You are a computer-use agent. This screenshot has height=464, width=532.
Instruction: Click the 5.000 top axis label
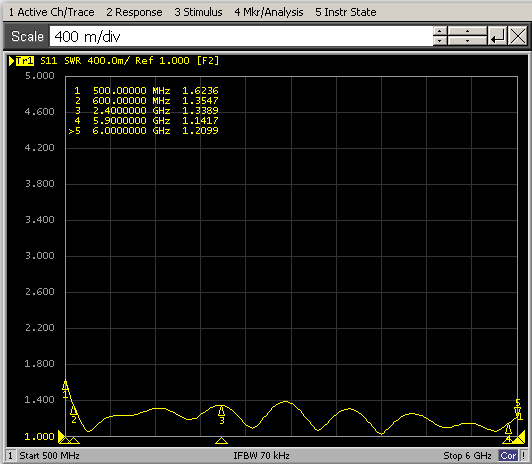(x=40, y=76)
